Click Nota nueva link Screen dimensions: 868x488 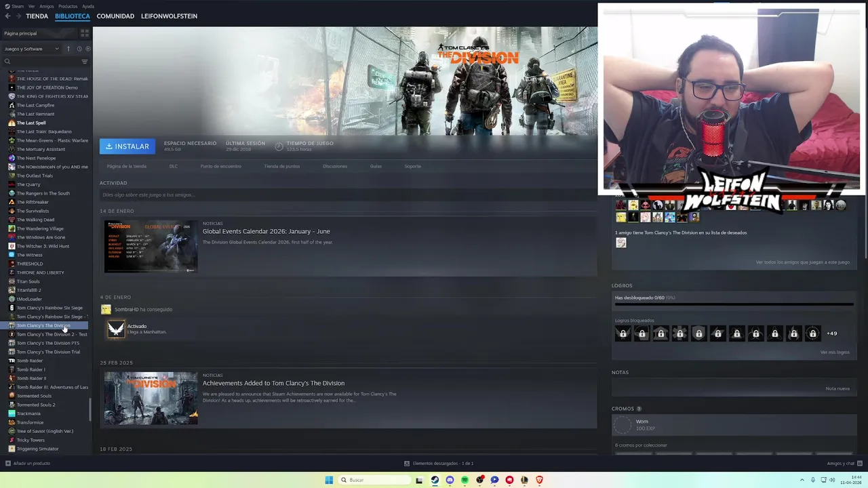[837, 389]
